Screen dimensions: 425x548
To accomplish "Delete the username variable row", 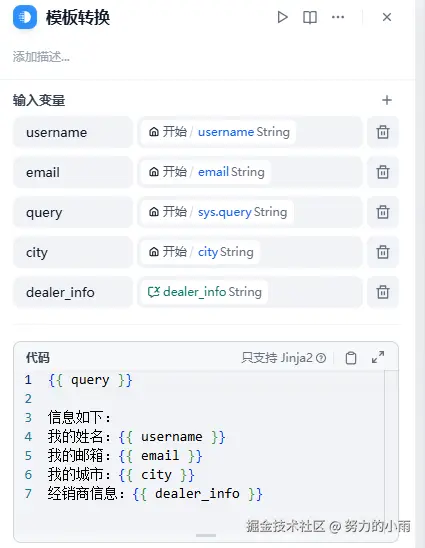I will [383, 132].
